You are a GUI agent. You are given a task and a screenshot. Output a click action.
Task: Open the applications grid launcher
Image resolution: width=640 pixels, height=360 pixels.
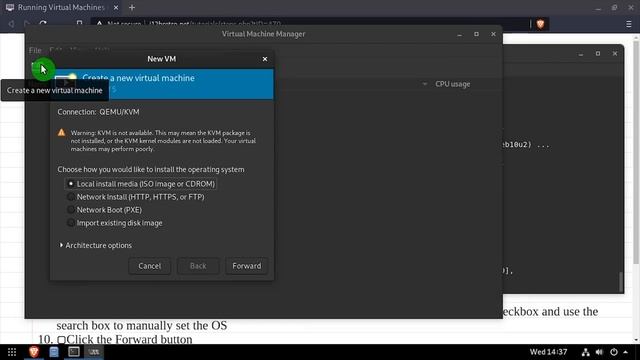(12, 352)
